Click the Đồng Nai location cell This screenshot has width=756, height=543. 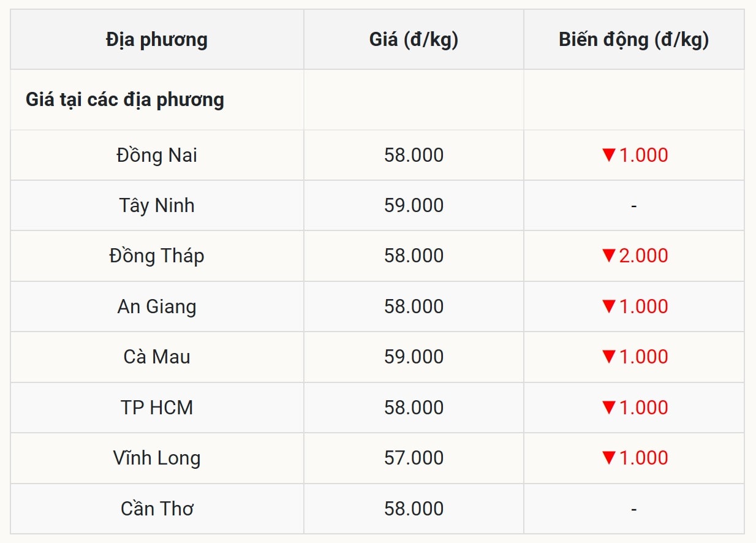pyautogui.click(x=157, y=155)
